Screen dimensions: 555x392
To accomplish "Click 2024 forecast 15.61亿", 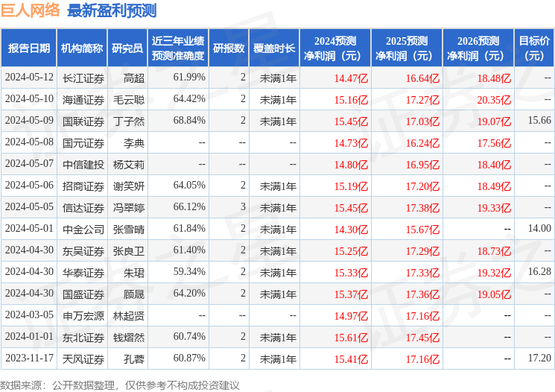I will tap(351, 338).
